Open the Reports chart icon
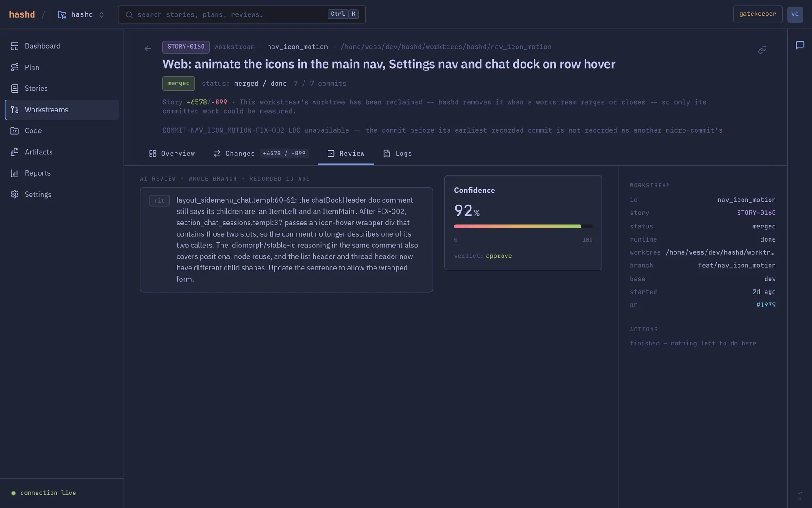 coord(14,173)
